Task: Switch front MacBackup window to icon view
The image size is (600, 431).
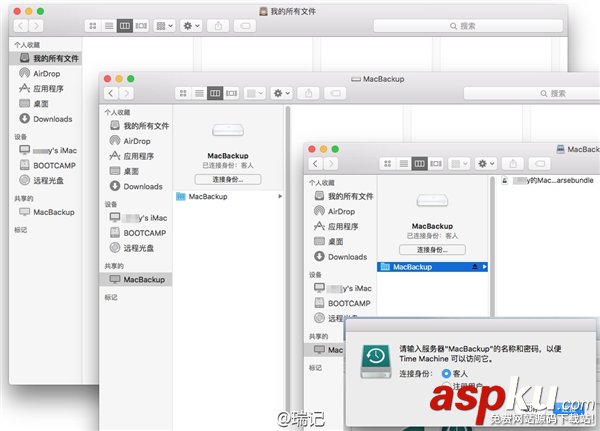Action: point(388,164)
